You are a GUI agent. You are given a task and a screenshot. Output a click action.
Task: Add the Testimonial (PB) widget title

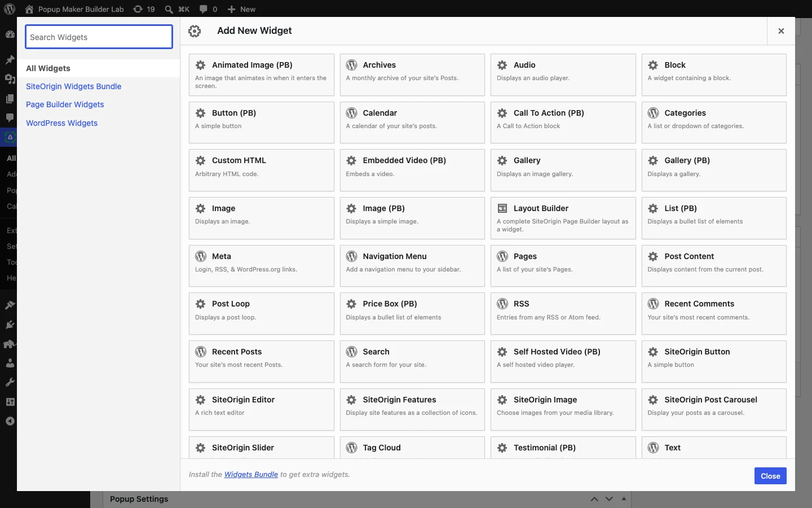pos(545,448)
